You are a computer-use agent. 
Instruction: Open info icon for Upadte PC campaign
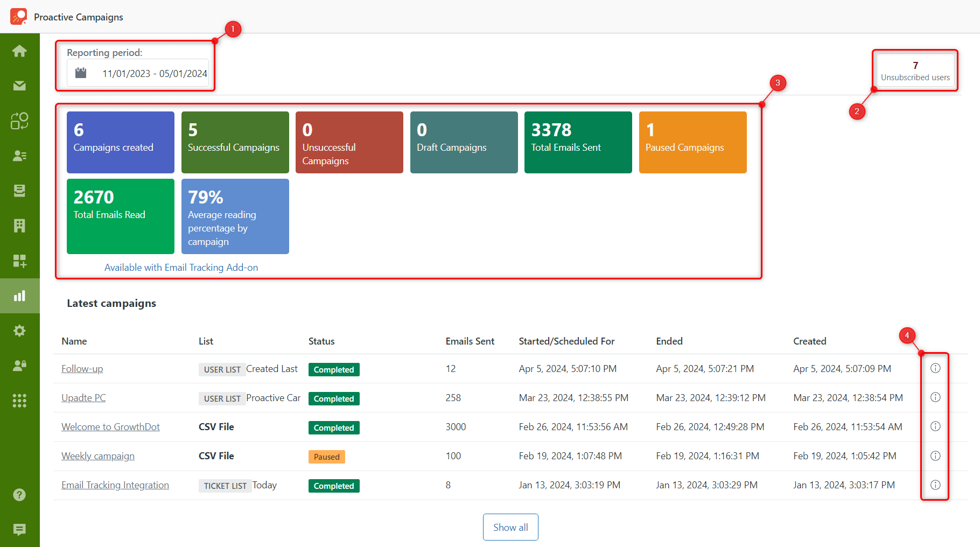[x=935, y=397]
